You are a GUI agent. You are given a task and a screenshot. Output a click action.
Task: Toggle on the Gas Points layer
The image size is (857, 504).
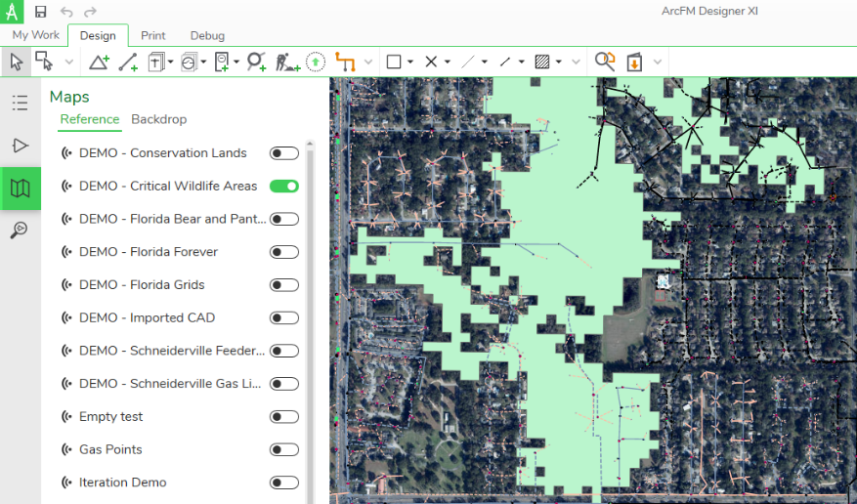[x=283, y=449]
